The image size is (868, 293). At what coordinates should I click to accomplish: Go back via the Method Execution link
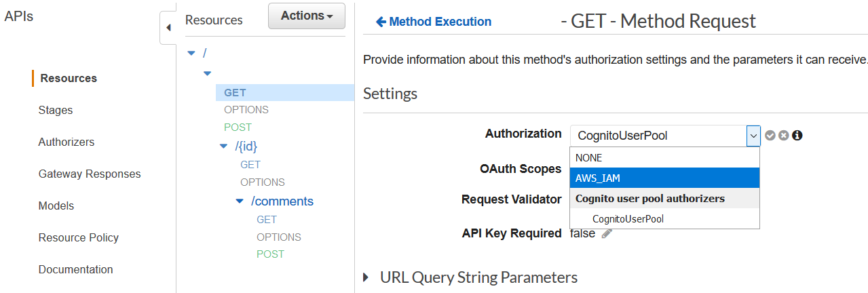(x=434, y=22)
